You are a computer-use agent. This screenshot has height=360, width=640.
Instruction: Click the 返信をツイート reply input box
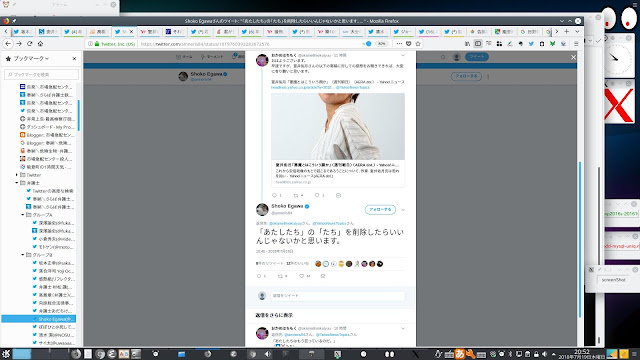(338, 296)
